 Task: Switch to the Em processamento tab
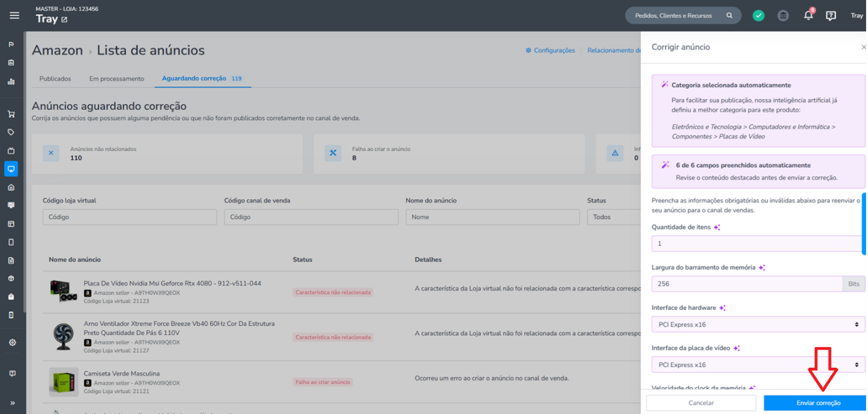click(116, 78)
